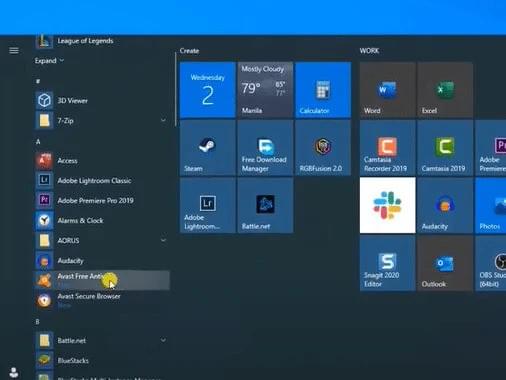
Task: Open BlueStacks from the list
Action: point(102,360)
